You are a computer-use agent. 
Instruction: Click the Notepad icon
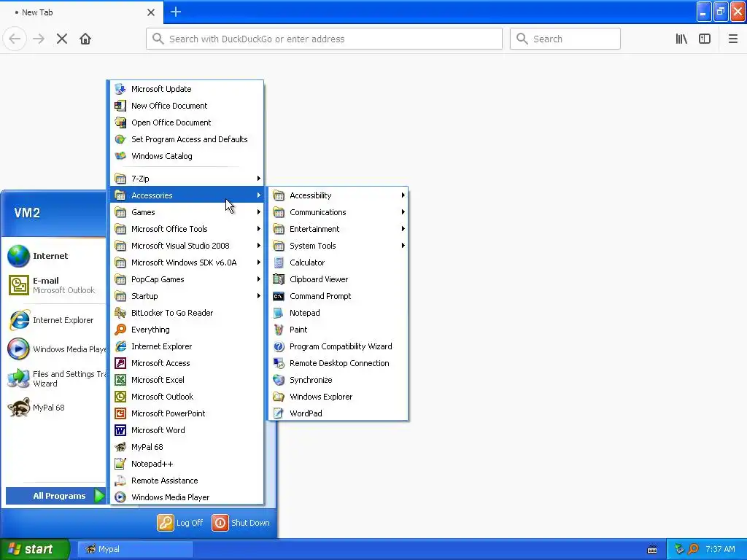[x=279, y=313]
